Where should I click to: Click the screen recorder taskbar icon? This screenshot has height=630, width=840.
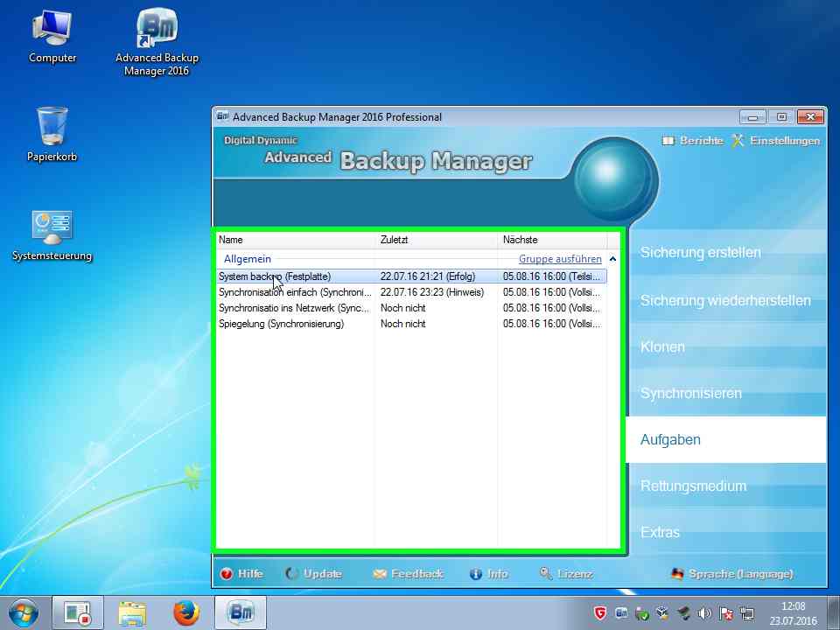coord(77,612)
